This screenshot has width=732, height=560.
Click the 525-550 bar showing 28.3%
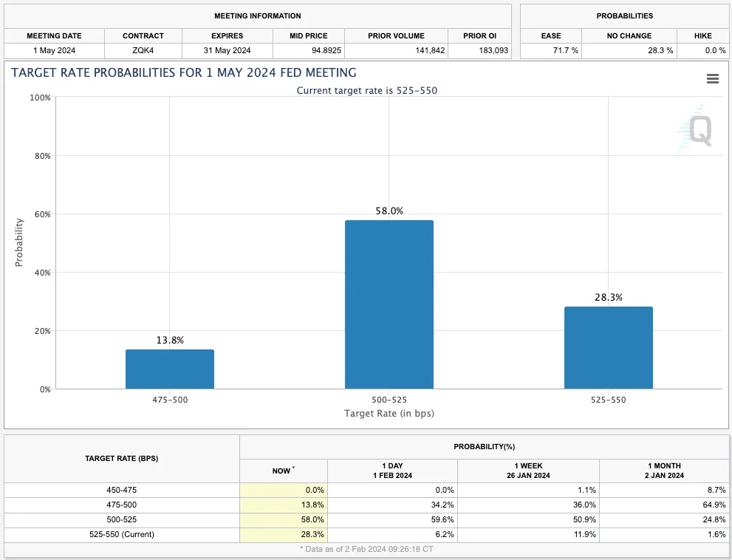pos(608,347)
